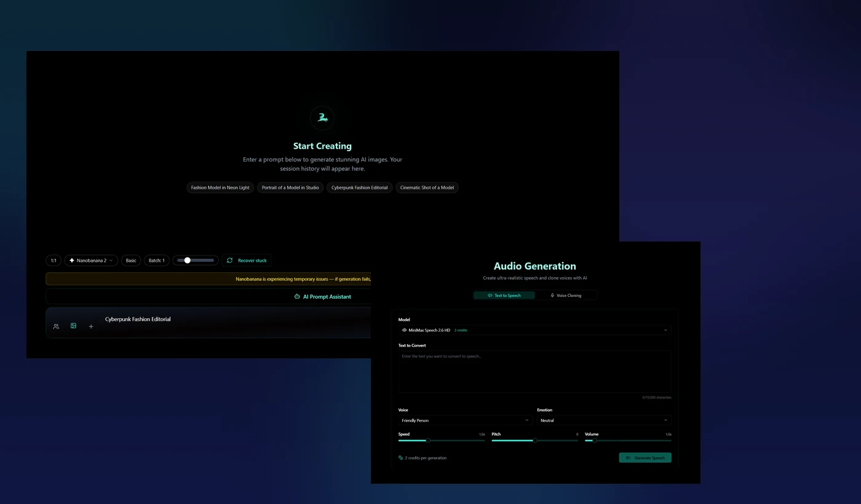861x504 pixels.
Task: Click the 2 credits per generation text
Action: coord(426,458)
